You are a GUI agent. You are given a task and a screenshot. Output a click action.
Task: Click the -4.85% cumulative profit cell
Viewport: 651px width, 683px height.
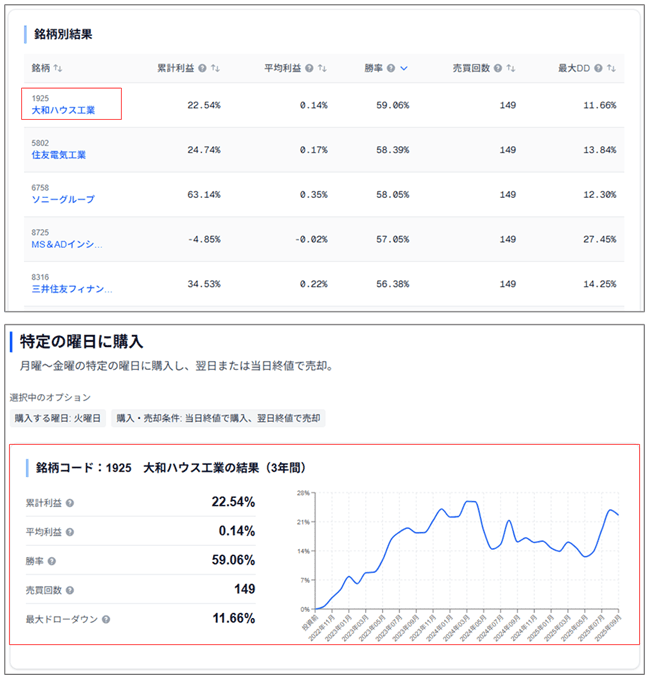coord(204,240)
